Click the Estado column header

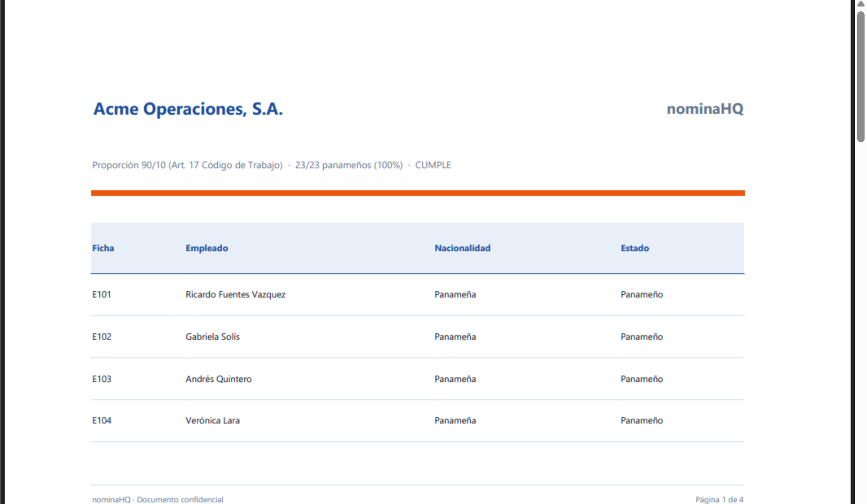635,248
